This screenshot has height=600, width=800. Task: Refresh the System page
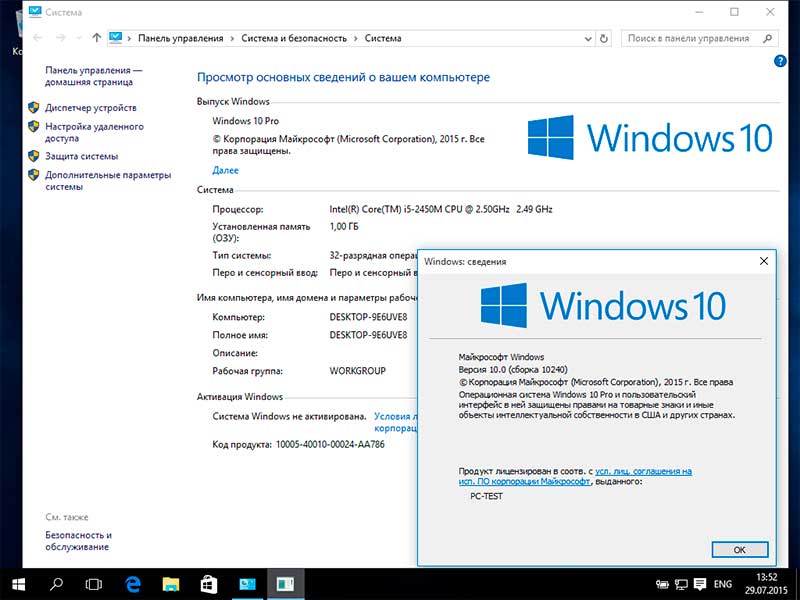coord(604,38)
